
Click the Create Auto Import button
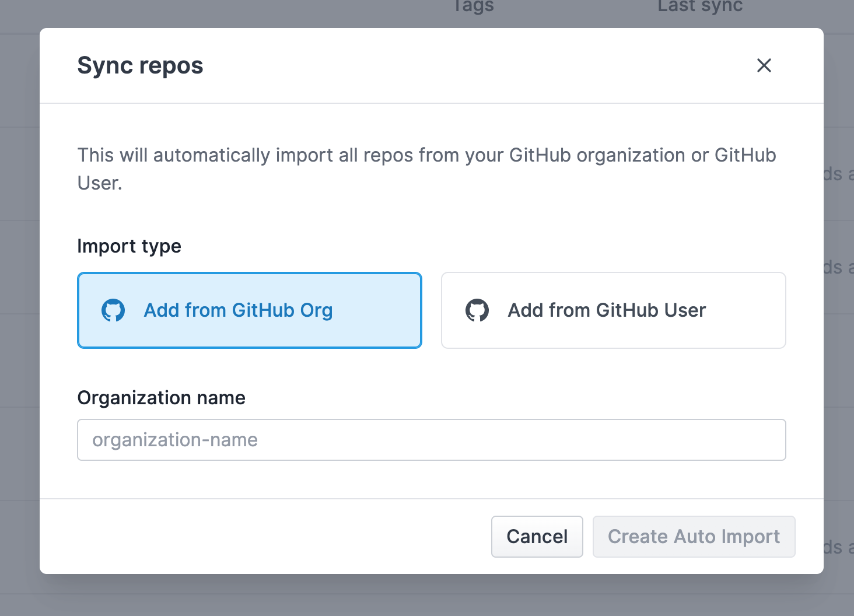pyautogui.click(x=694, y=536)
